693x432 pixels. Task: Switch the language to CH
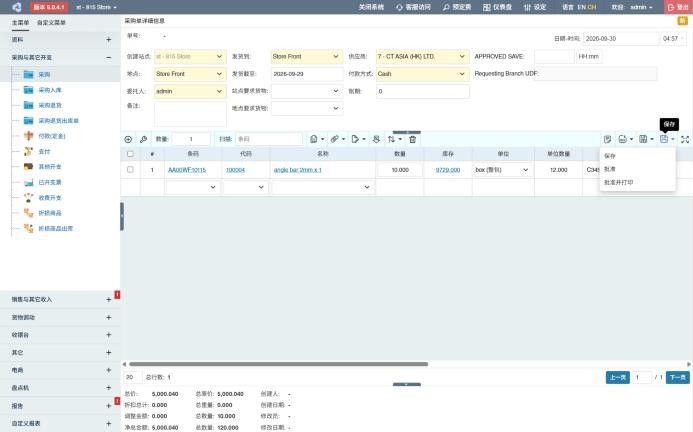tap(592, 7)
